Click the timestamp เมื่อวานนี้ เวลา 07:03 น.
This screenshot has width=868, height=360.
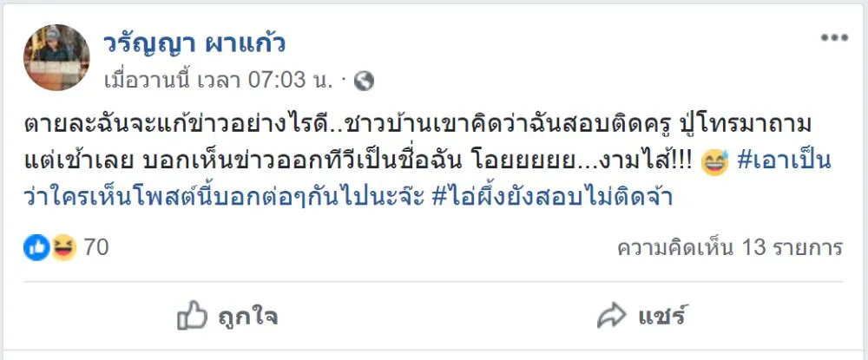pos(223,81)
